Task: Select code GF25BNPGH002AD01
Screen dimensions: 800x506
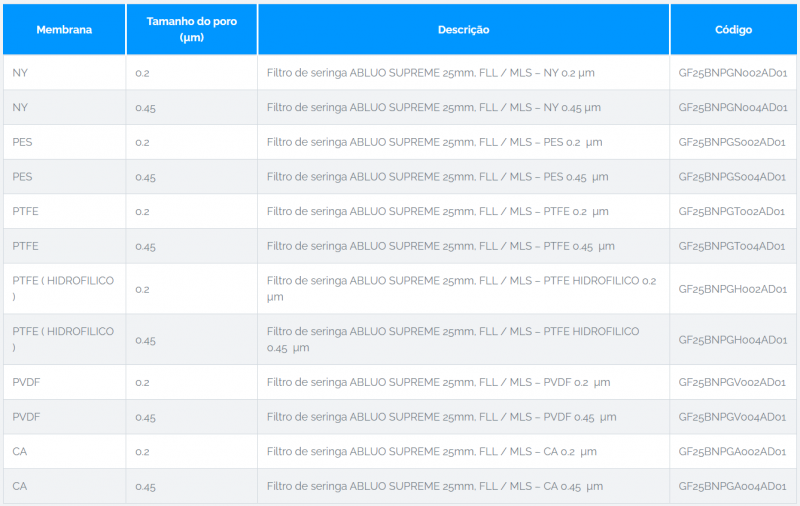Action: coord(733,289)
